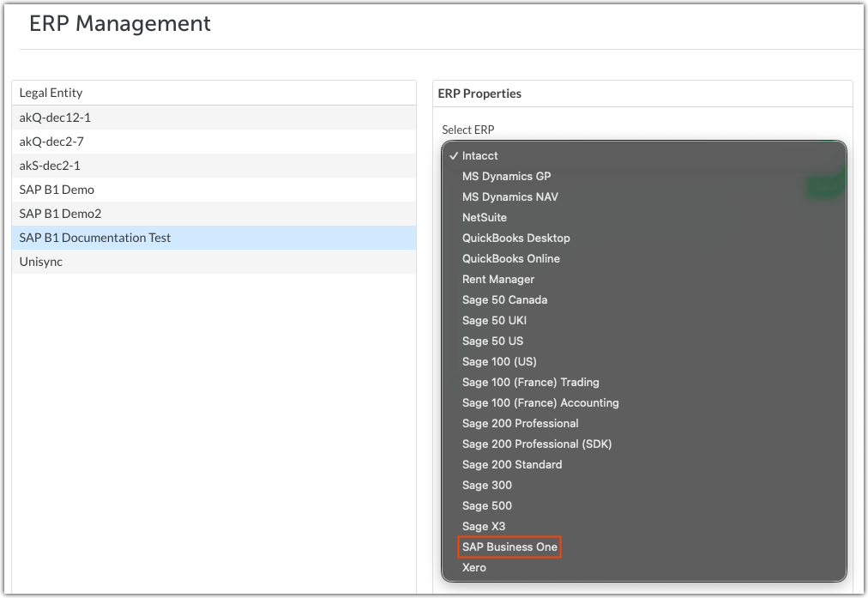Select Sage 50 Canada option
This screenshot has width=868, height=598.
pos(644,299)
